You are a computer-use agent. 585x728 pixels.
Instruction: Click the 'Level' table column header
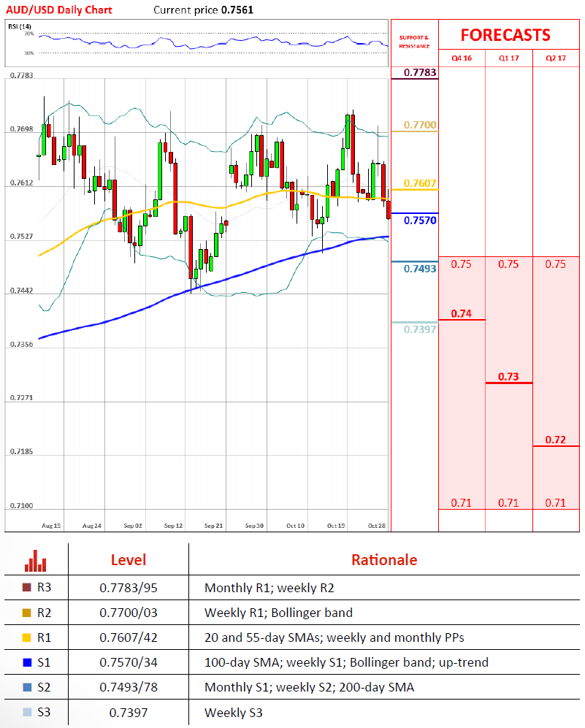click(129, 560)
